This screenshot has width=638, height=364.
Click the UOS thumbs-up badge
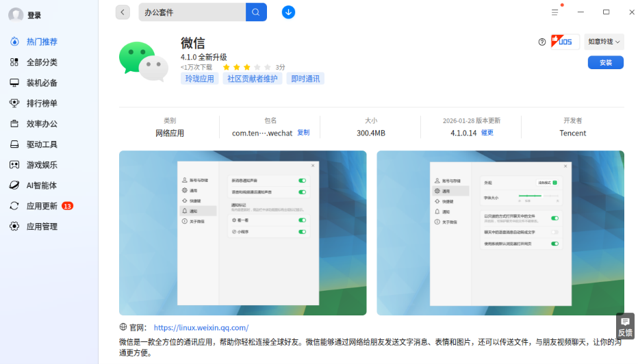tap(565, 42)
